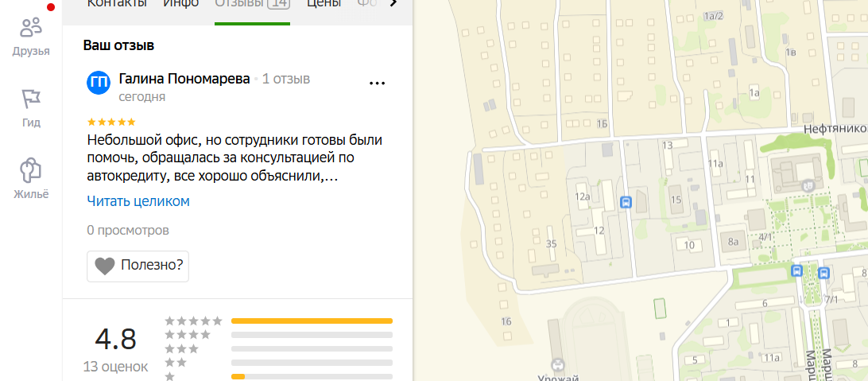The height and width of the screenshot is (381, 868).
Task: Click the five-star rating of the review
Action: (111, 122)
